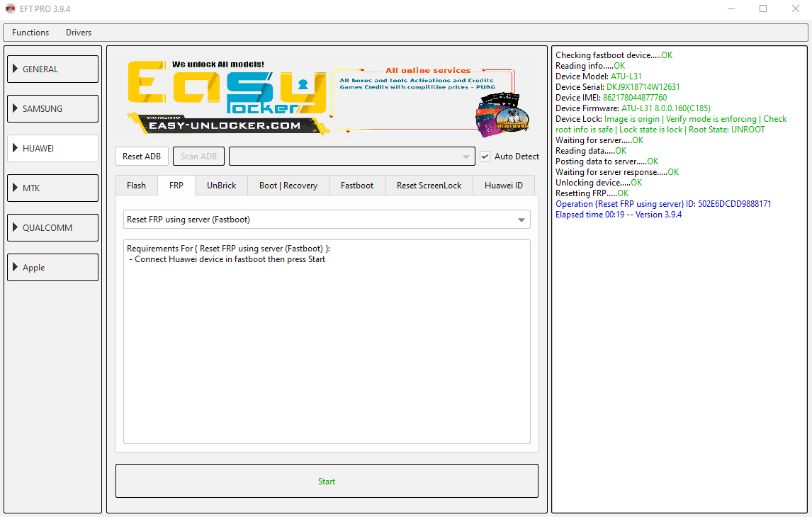Switch to the Fastboot tab
The height and width of the screenshot is (517, 812).
tap(357, 186)
